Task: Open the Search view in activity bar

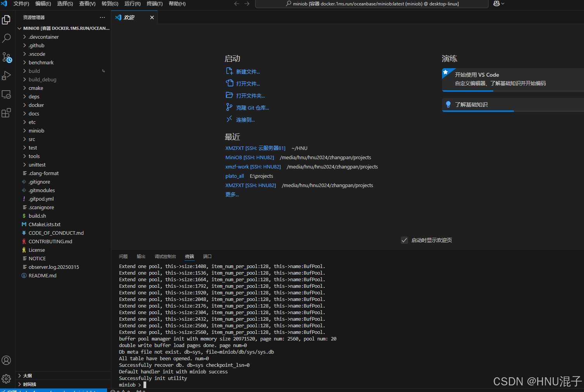Action: (x=6, y=38)
